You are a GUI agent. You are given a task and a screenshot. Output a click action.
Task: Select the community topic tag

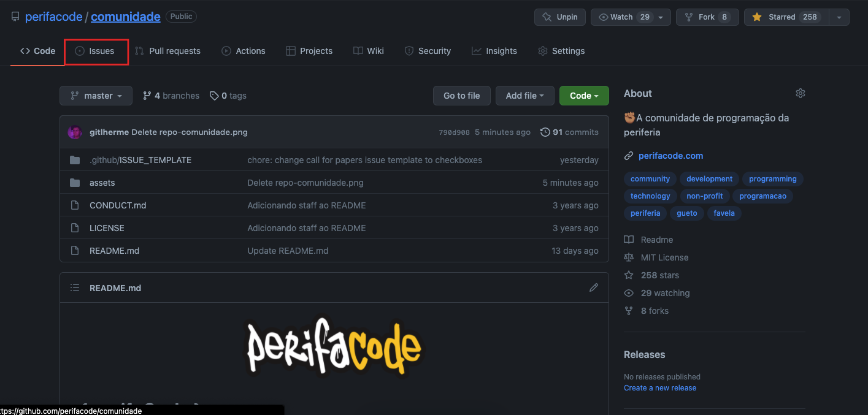(x=650, y=179)
